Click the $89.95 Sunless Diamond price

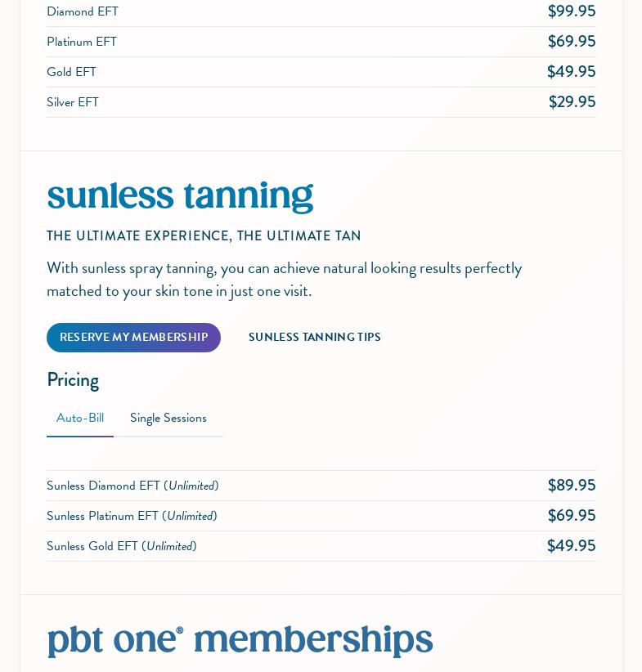point(571,486)
